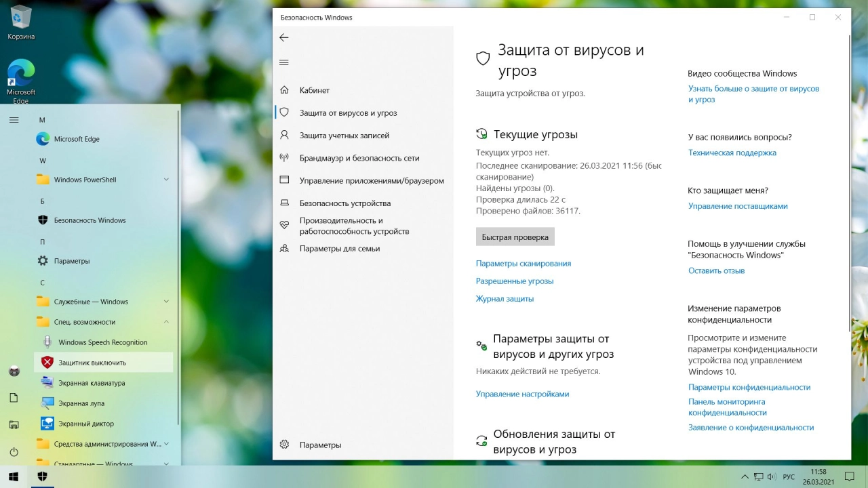Open Панель мониторинга конфиденциальности link
Image resolution: width=868 pixels, height=488 pixels.
click(728, 407)
